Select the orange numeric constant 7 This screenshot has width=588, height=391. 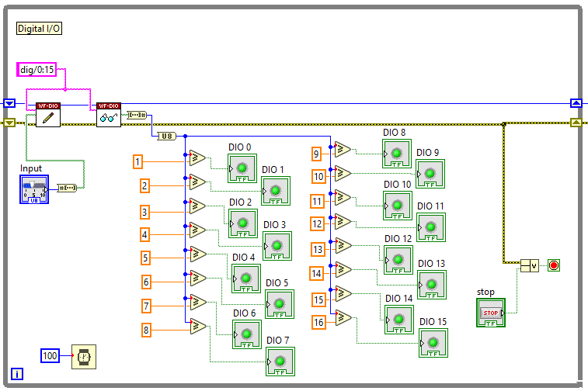pyautogui.click(x=146, y=306)
